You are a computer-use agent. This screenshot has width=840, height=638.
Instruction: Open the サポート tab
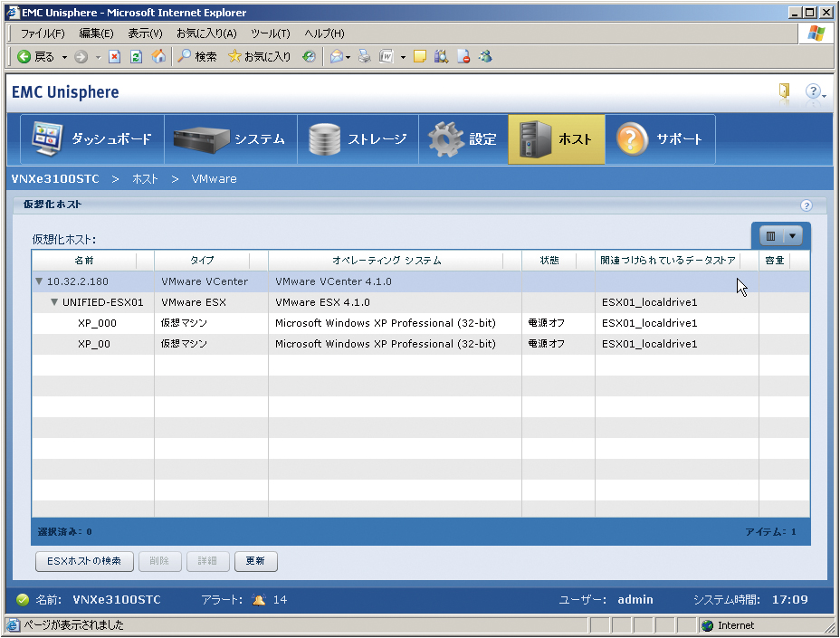coord(660,139)
